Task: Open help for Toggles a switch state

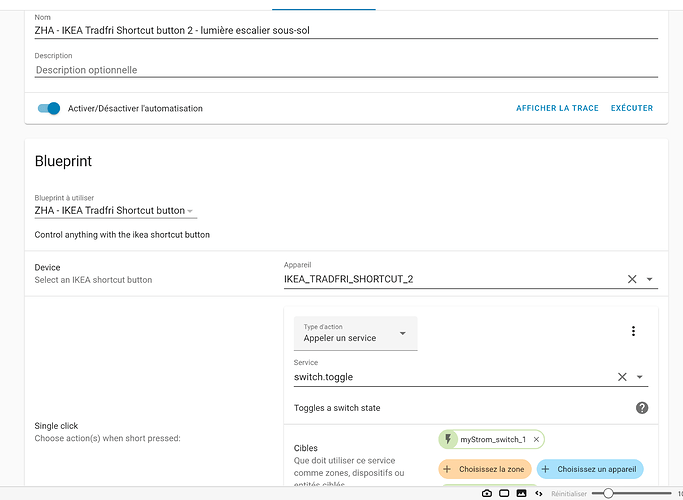Action: pos(642,408)
